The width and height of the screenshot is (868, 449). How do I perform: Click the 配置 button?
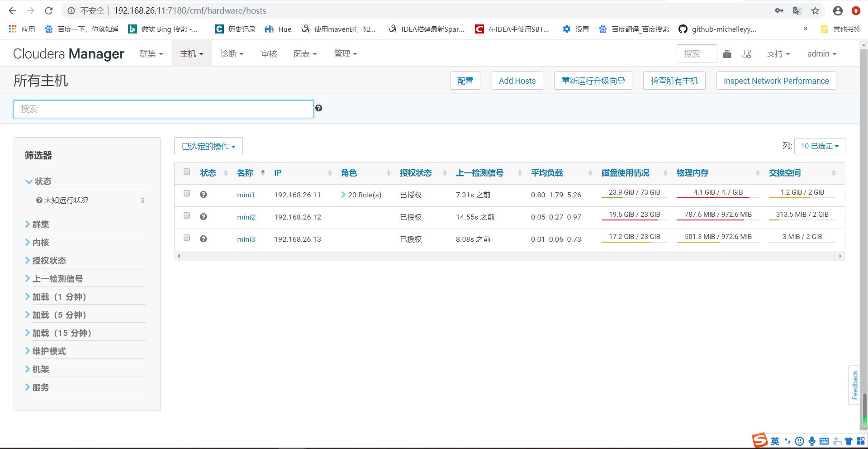click(x=465, y=81)
